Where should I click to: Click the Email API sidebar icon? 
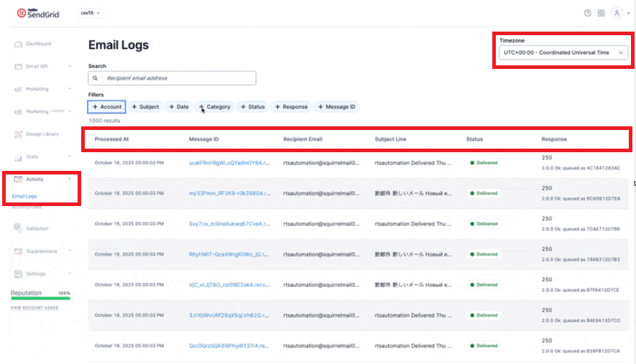(19, 67)
